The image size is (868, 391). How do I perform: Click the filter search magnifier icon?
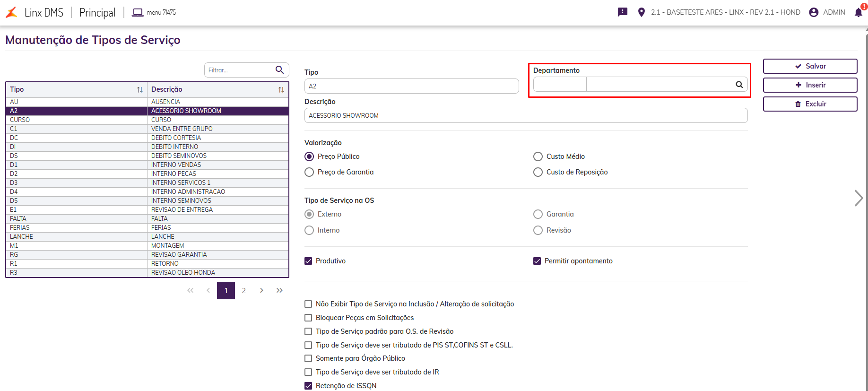click(x=280, y=70)
